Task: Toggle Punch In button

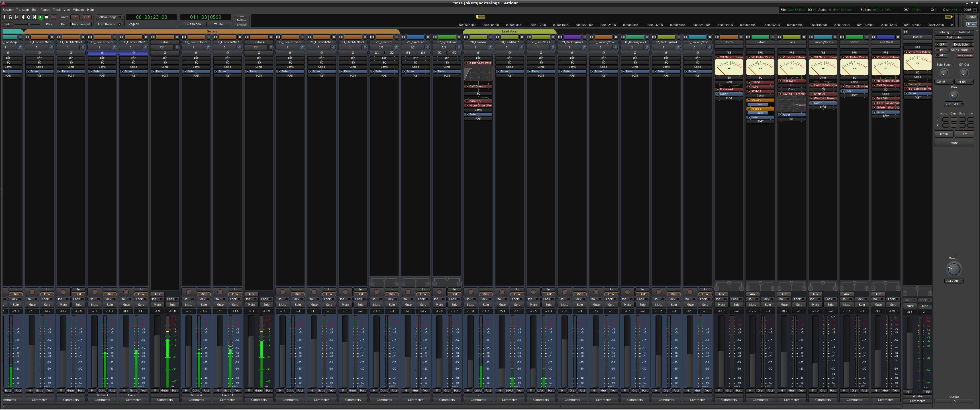Action: click(x=75, y=17)
